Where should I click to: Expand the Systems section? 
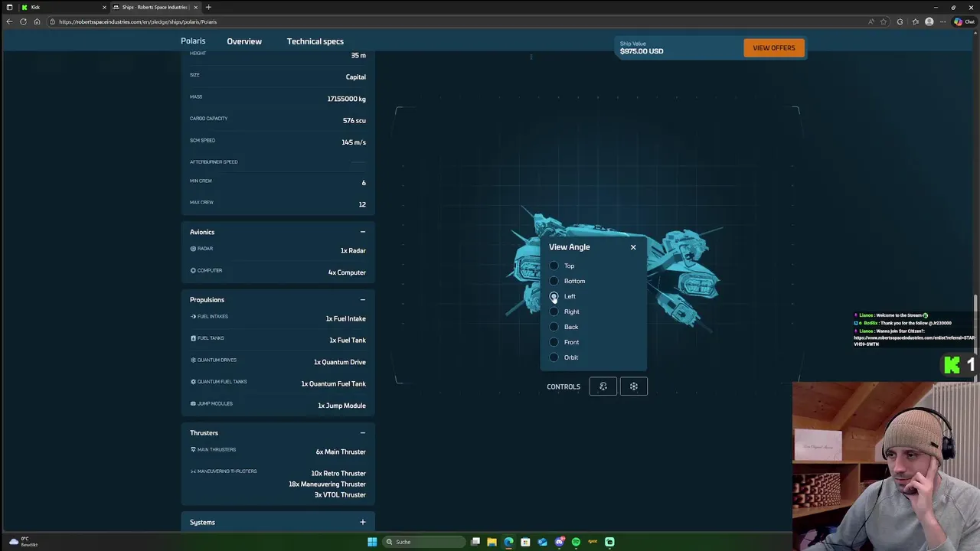[363, 523]
